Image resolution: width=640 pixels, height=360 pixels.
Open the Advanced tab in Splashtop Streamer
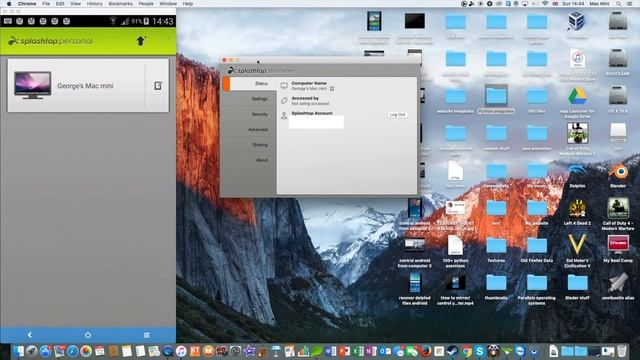[x=258, y=129]
